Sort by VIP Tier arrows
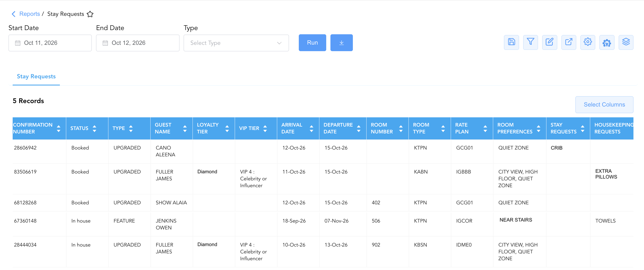Image resolution: width=644 pixels, height=270 pixels. pyautogui.click(x=265, y=128)
